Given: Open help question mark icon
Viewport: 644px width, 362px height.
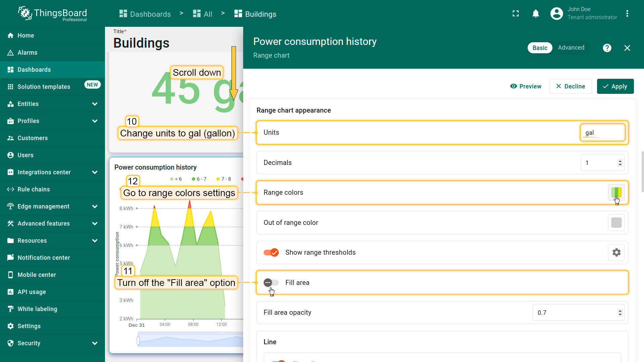Looking at the screenshot, I should 607,48.
